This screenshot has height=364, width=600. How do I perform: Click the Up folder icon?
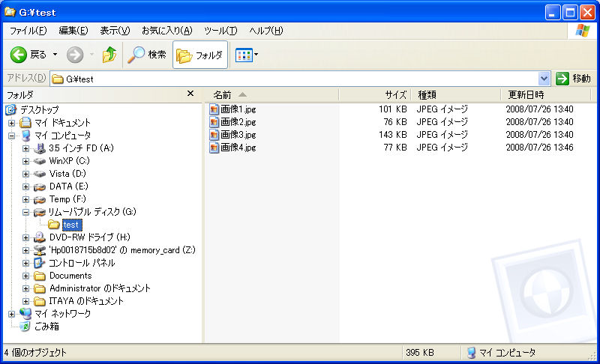[109, 55]
